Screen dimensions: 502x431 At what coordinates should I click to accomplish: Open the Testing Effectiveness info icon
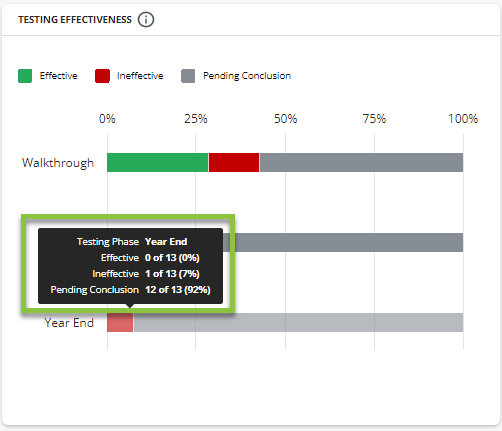[146, 20]
